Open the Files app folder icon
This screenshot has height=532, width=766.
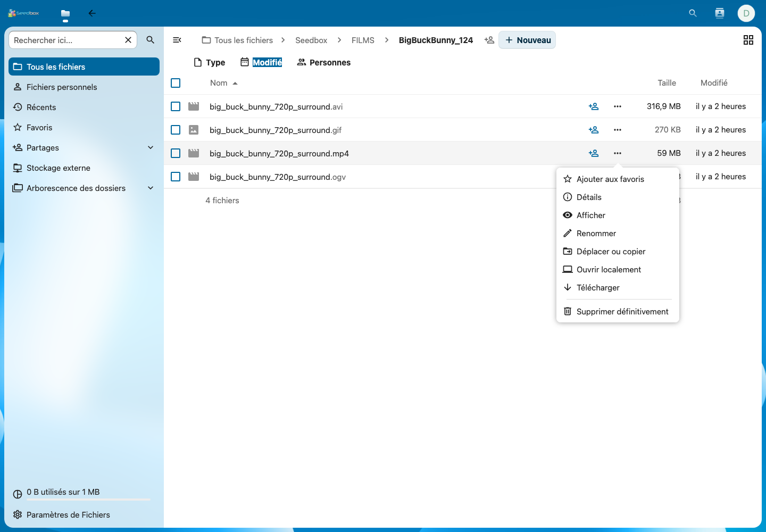tap(65, 13)
